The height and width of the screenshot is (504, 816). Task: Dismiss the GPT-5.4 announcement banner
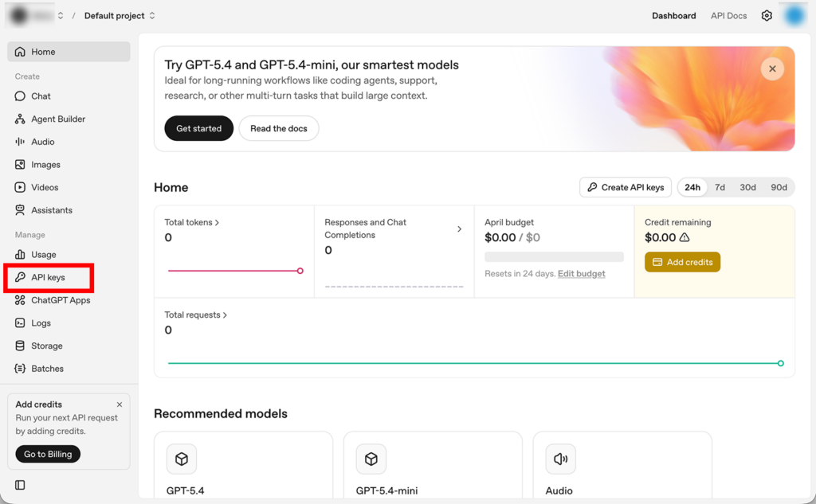click(772, 68)
